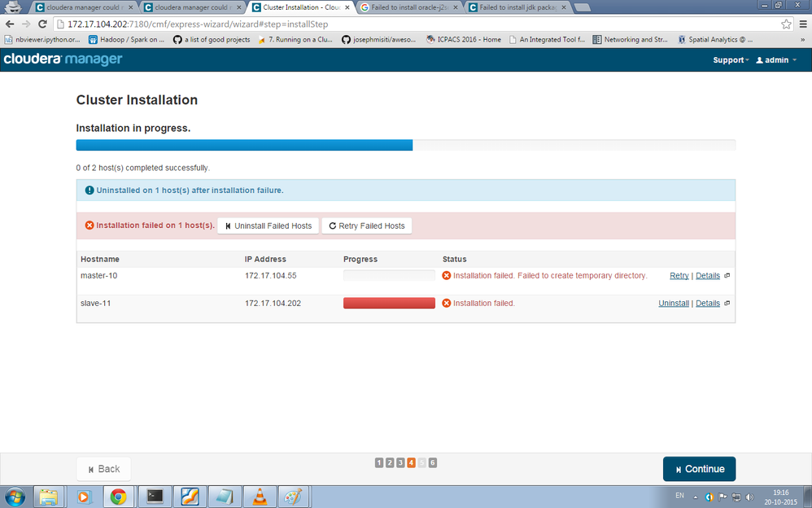The height and width of the screenshot is (508, 812).
Task: Open 'a list of good projects' bookmark
Action: tap(212, 39)
